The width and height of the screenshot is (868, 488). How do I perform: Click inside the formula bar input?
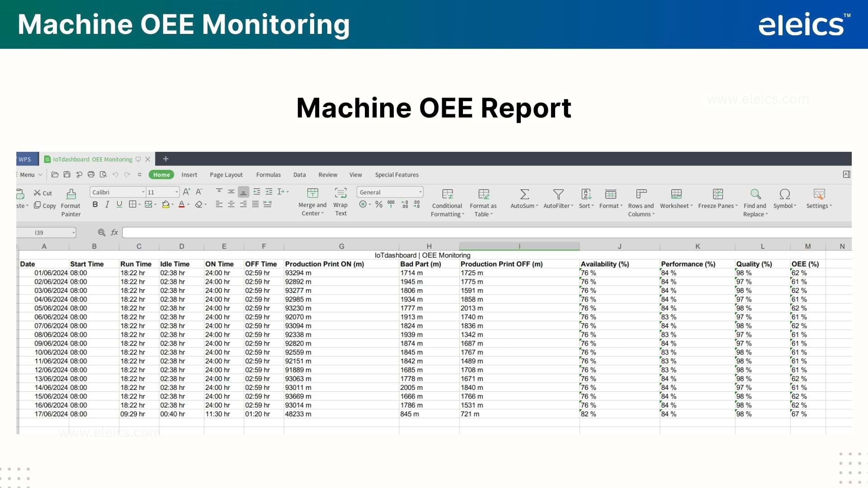pyautogui.click(x=486, y=232)
